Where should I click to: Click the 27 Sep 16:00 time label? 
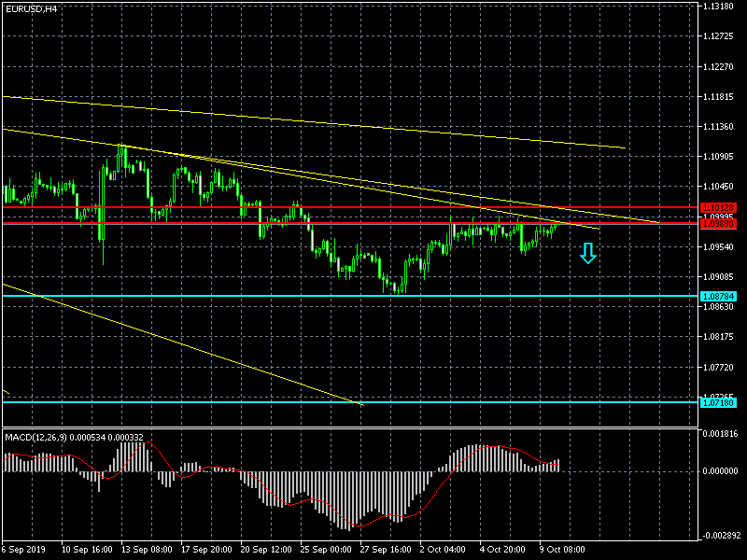coord(384,552)
